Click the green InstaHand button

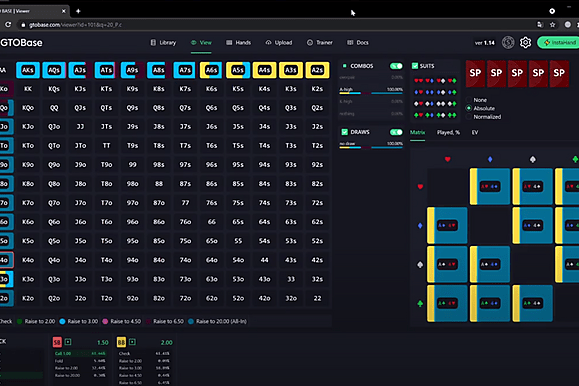click(x=559, y=42)
